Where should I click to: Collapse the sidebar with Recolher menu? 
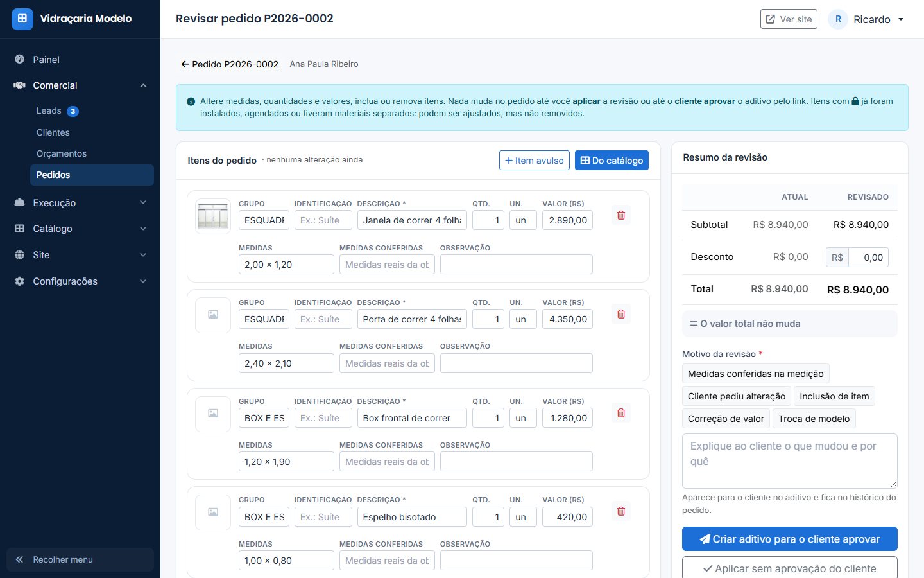pos(80,559)
